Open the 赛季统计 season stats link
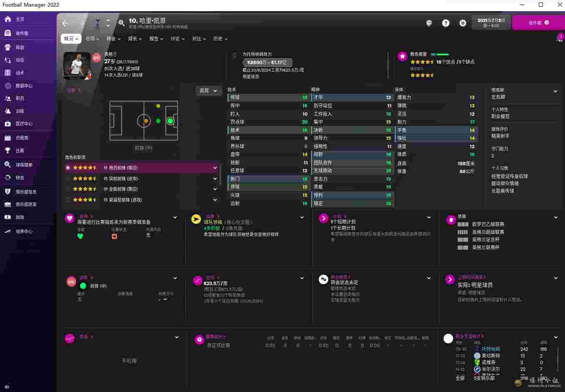 pyautogui.click(x=215, y=337)
